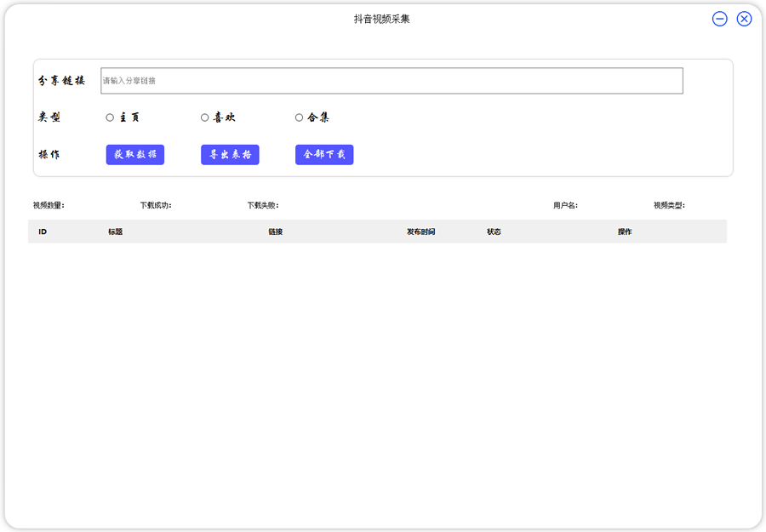
Task: Sort by the 发布时间 column header
Action: (x=420, y=232)
